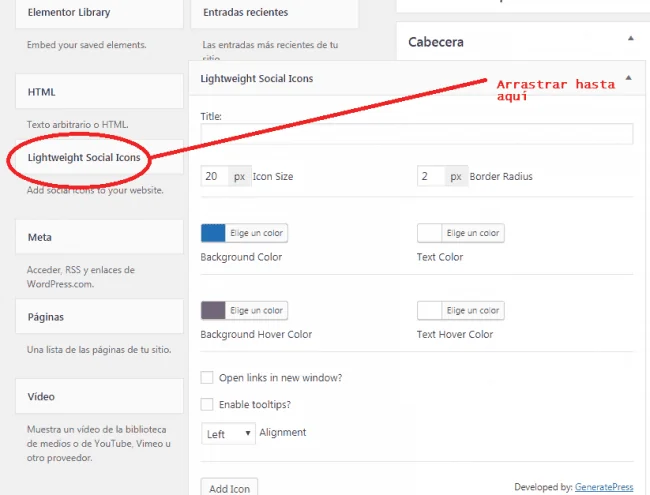Edit the Border Radius value field
Image resolution: width=650 pixels, height=495 pixels.
coord(431,176)
